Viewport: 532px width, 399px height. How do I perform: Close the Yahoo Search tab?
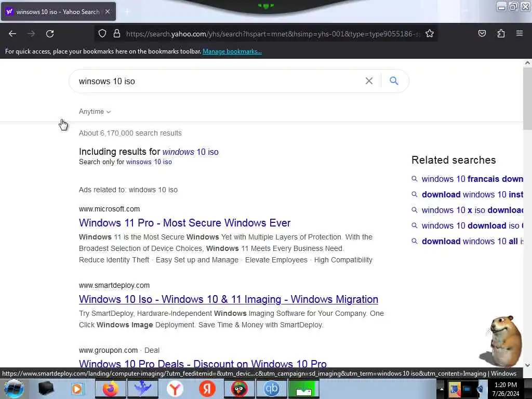coord(107,11)
